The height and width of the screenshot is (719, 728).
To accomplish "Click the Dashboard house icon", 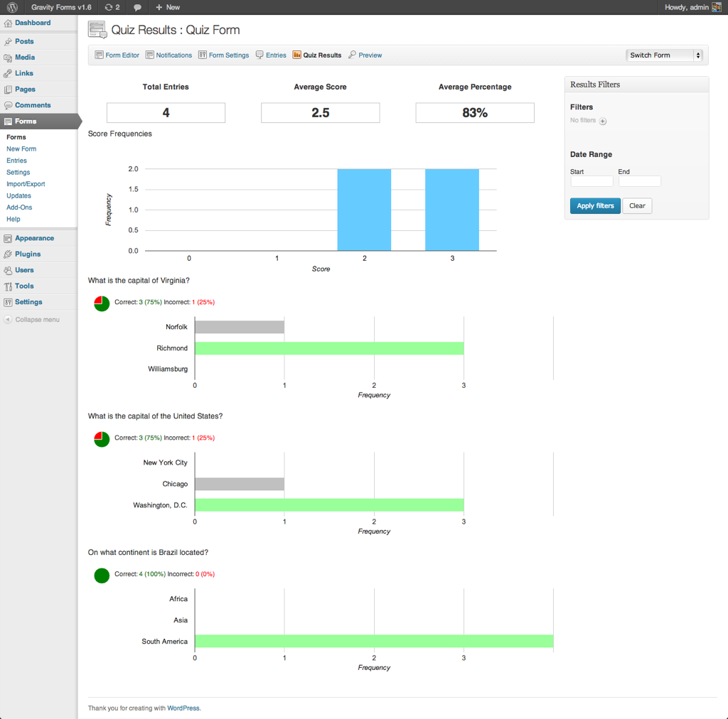I will [x=8, y=23].
